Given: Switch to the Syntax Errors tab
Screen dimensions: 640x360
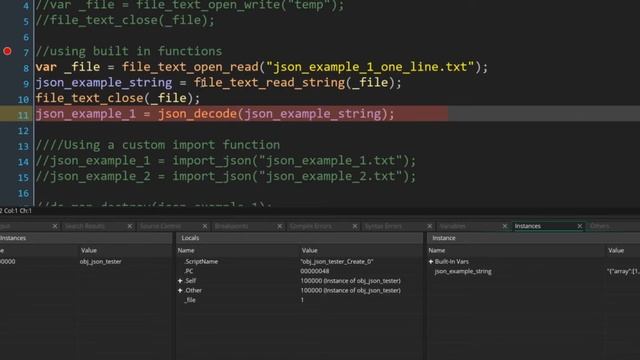Looking at the screenshot, I should [x=383, y=226].
